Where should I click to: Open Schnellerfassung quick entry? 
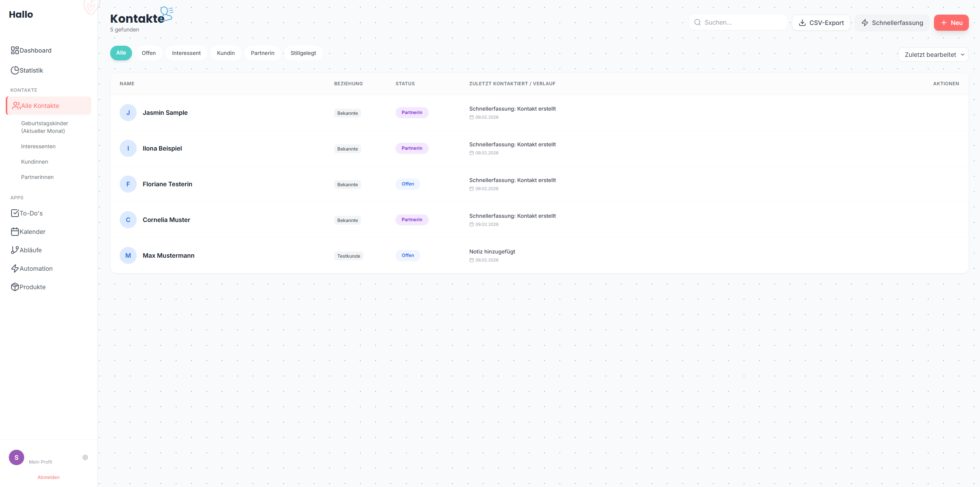click(x=892, y=23)
